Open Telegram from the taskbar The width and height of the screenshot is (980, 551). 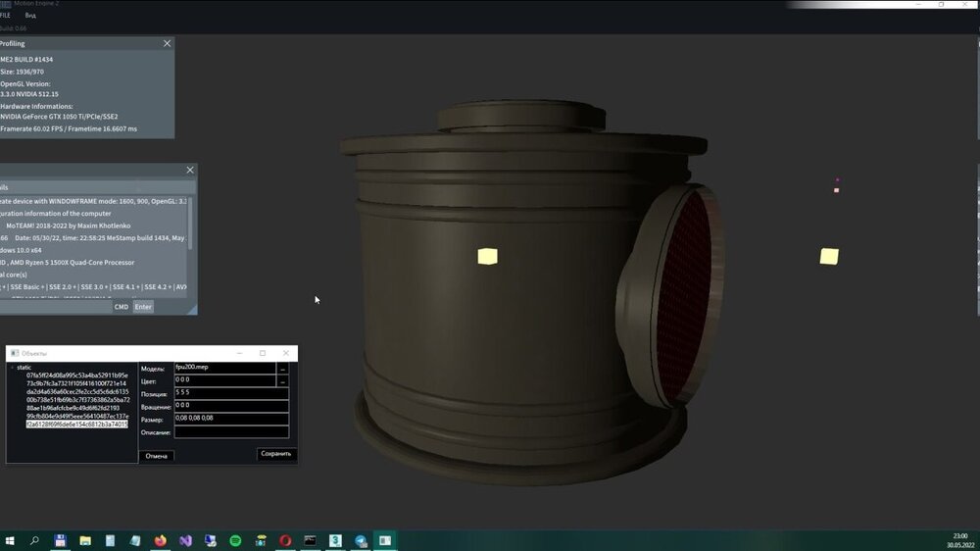click(x=361, y=540)
